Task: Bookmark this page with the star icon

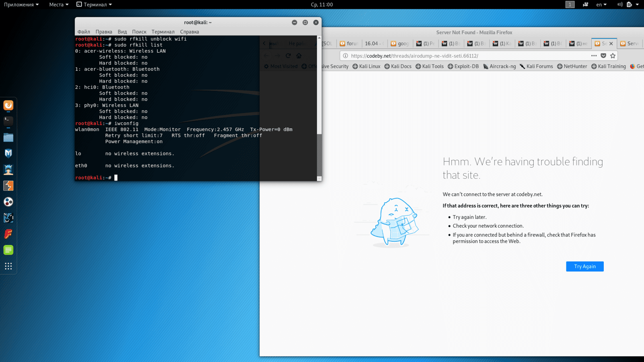Action: (x=613, y=56)
